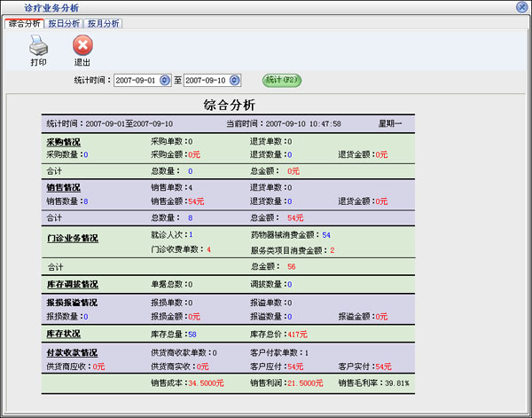Open the 库存调拨情况 heading
532x418 pixels.
[72, 284]
